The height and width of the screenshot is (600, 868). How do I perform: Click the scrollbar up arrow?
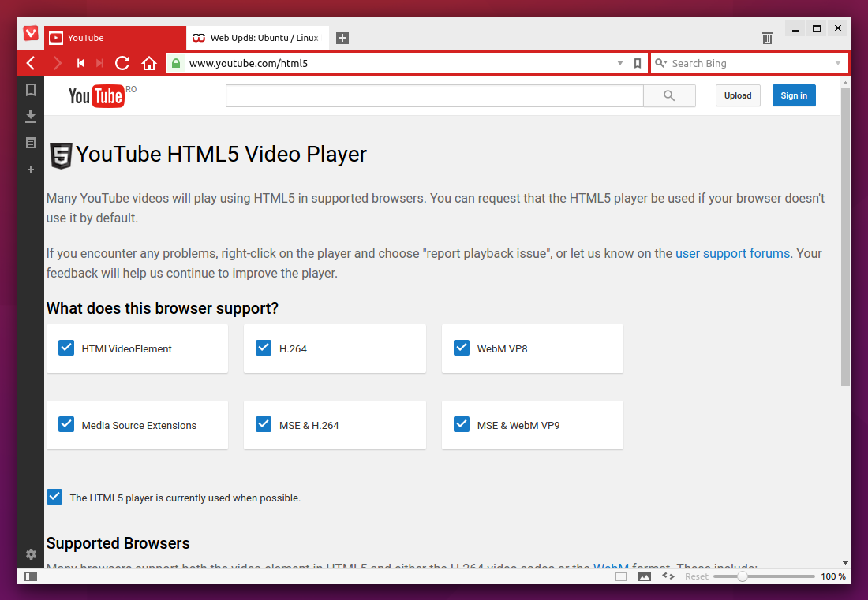point(845,83)
